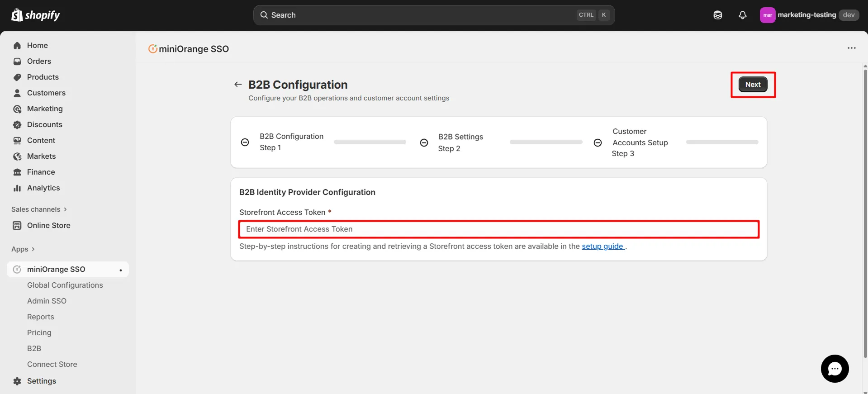This screenshot has width=868, height=394.
Task: Click the Customer Accounts Setup step label
Action: pos(640,137)
